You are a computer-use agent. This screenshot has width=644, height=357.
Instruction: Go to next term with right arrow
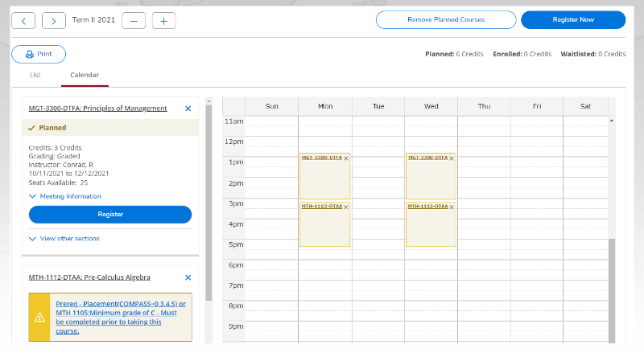coord(53,21)
